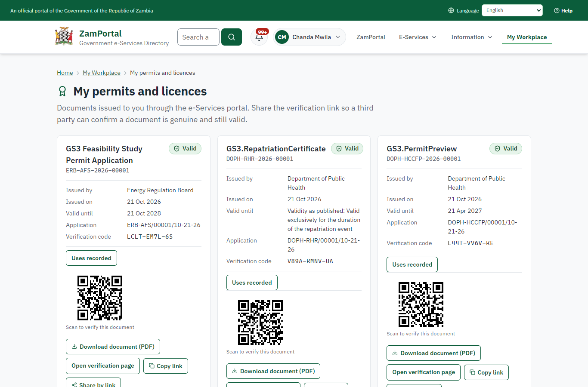Show Uses recorded for RepatriationCertificate

[x=252, y=283]
